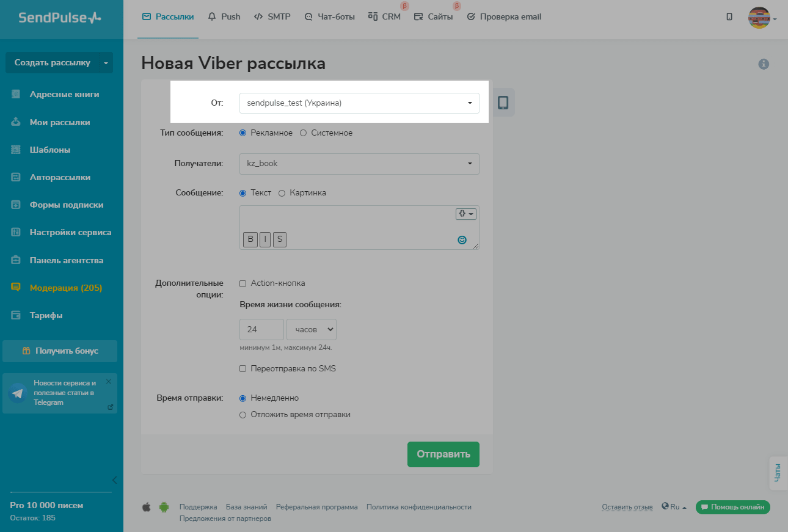Click the My campaigns sidebar icon
Image resolution: width=788 pixels, height=532 pixels.
pyautogui.click(x=16, y=122)
